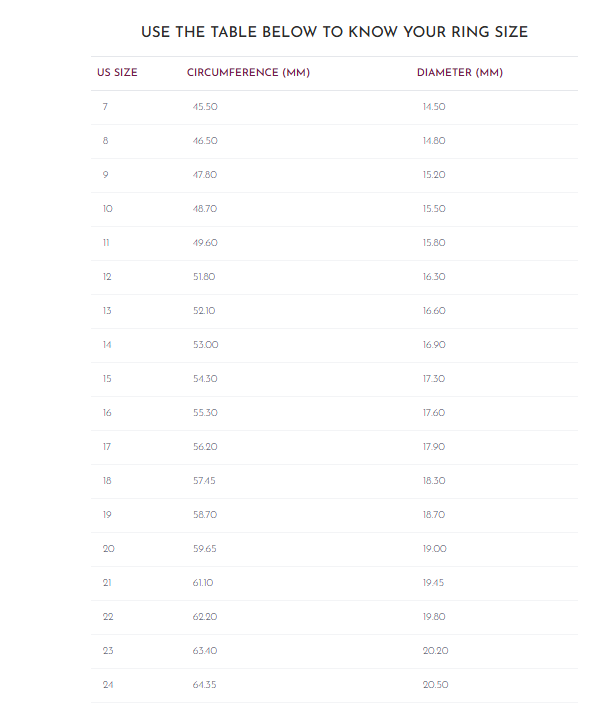
Task: Select the US size 9 cell
Action: (105, 175)
